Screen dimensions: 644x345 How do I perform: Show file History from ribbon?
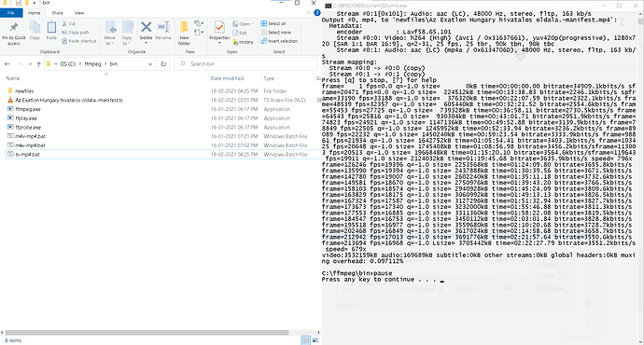point(244,42)
